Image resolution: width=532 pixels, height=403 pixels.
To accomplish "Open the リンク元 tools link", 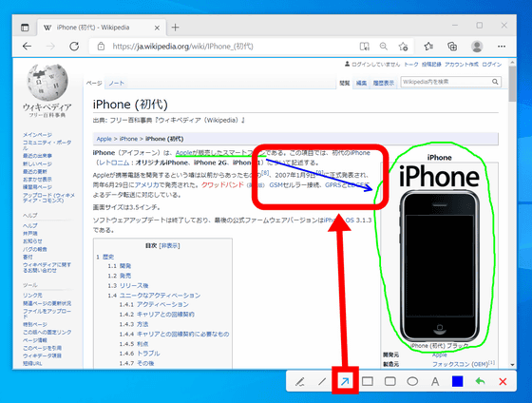I will click(32, 296).
